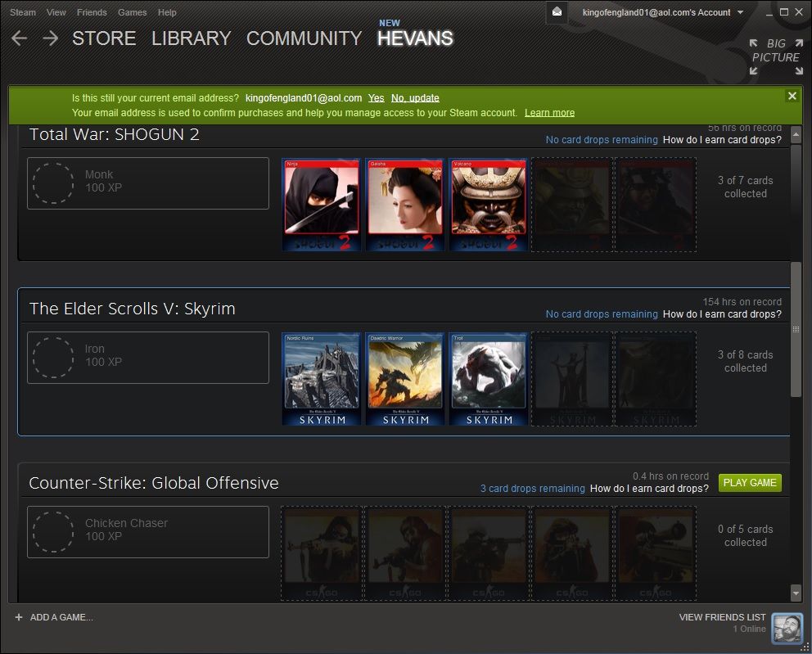Open the inbox envelope notification icon
Screen dimensions: 812x654
pyautogui.click(x=557, y=12)
